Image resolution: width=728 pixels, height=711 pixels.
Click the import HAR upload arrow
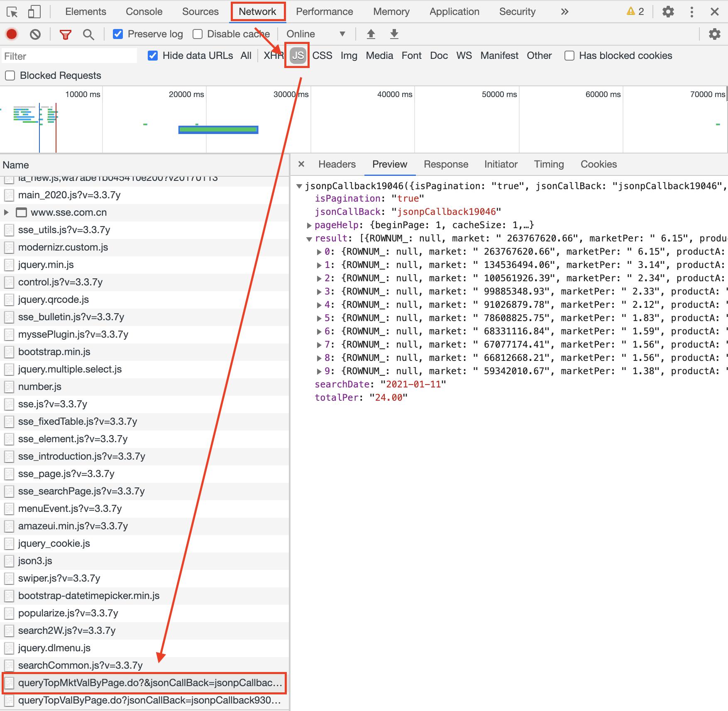(371, 34)
